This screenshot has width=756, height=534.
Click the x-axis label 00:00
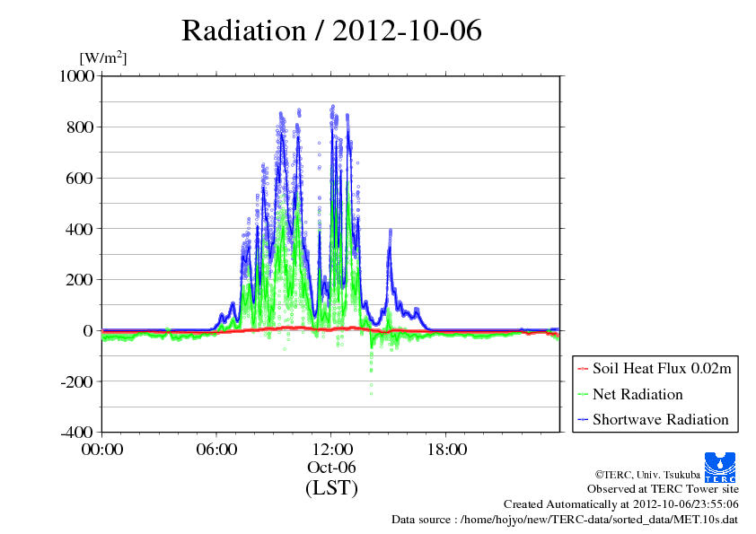point(102,450)
